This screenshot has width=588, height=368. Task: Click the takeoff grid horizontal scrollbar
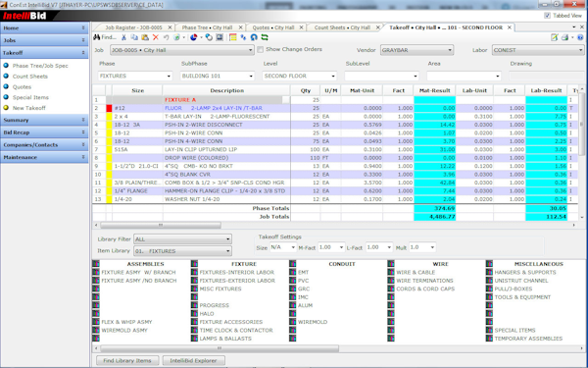[x=161, y=226]
